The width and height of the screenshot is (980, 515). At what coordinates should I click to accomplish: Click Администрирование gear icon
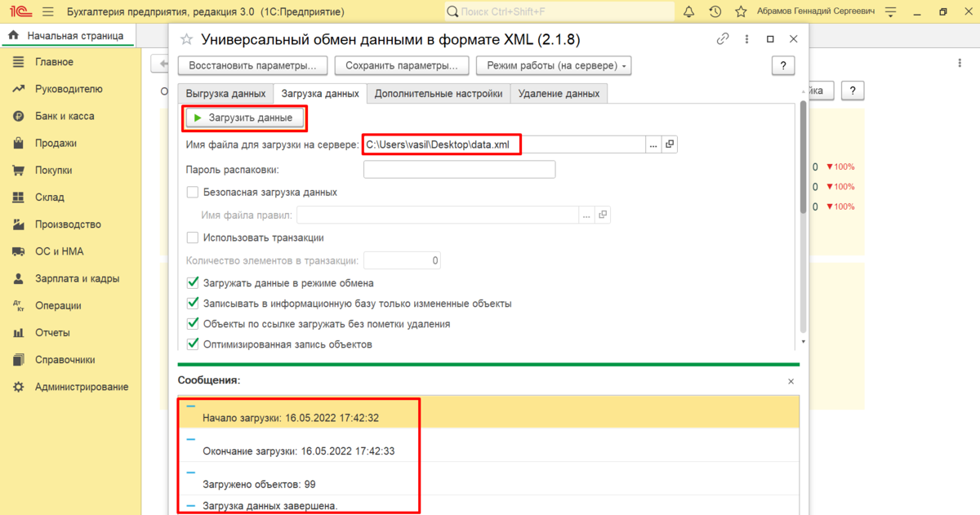[x=18, y=387]
